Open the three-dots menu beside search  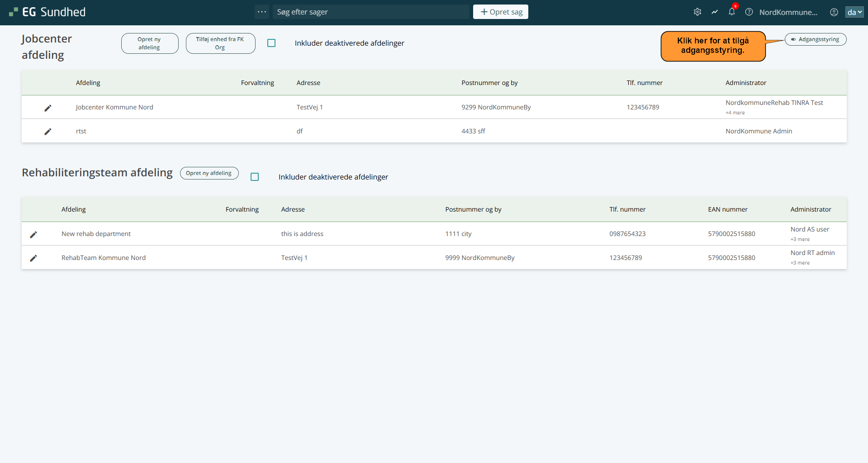point(262,12)
